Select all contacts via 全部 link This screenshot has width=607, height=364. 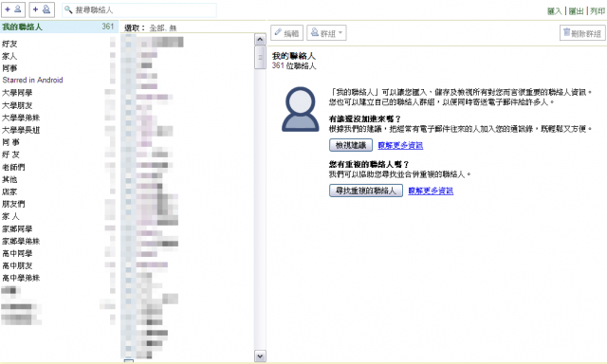pyautogui.click(x=156, y=28)
